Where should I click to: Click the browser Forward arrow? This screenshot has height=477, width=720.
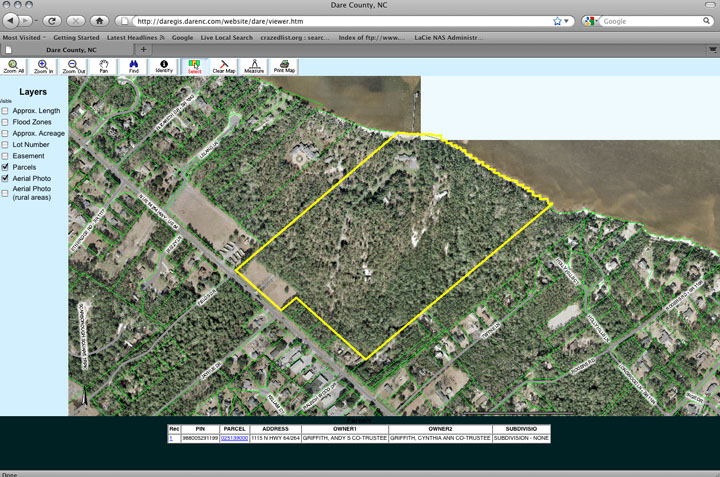pyautogui.click(x=26, y=21)
